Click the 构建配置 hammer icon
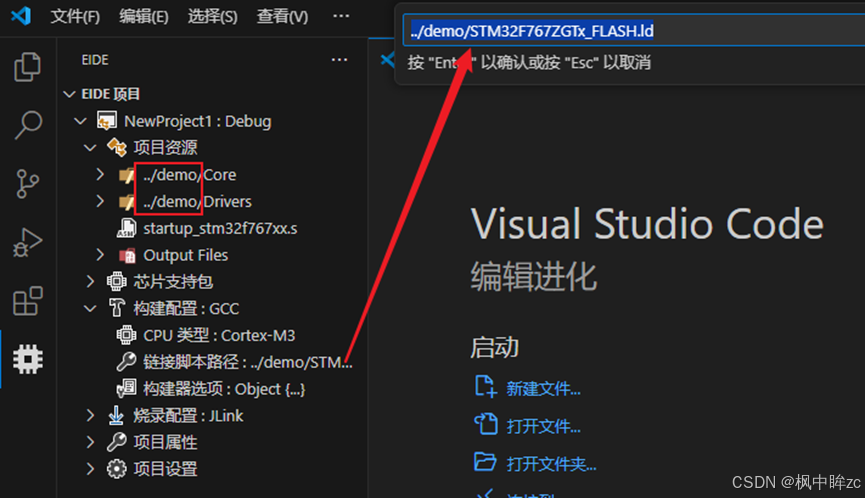This screenshot has width=865, height=498. click(x=116, y=308)
